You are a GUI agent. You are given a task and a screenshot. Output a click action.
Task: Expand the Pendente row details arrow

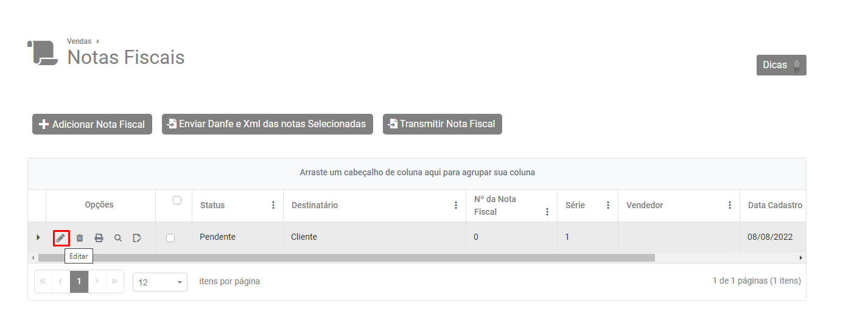(x=38, y=237)
